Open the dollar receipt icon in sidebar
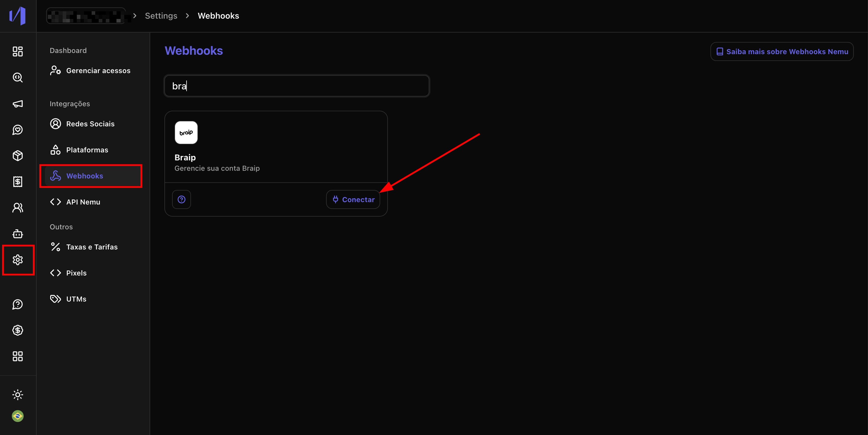This screenshot has height=435, width=868. (17, 182)
